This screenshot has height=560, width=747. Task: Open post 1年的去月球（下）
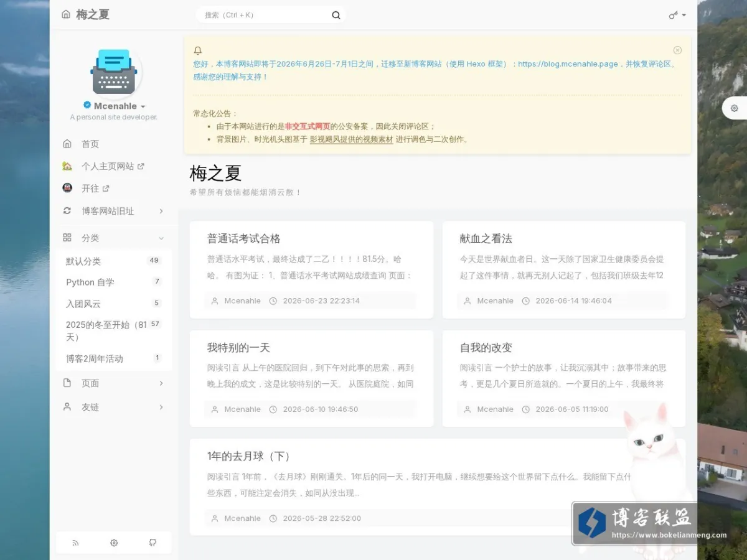[250, 457]
